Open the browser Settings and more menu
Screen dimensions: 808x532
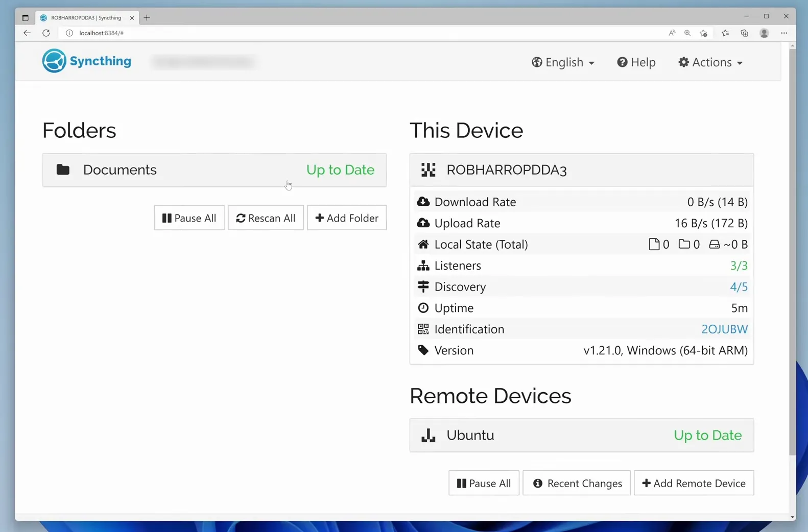click(x=784, y=33)
